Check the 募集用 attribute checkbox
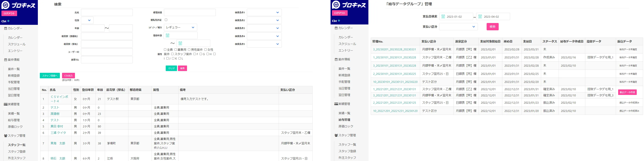Image resolution: width=644 pixels, height=161 pixels. pos(176,50)
